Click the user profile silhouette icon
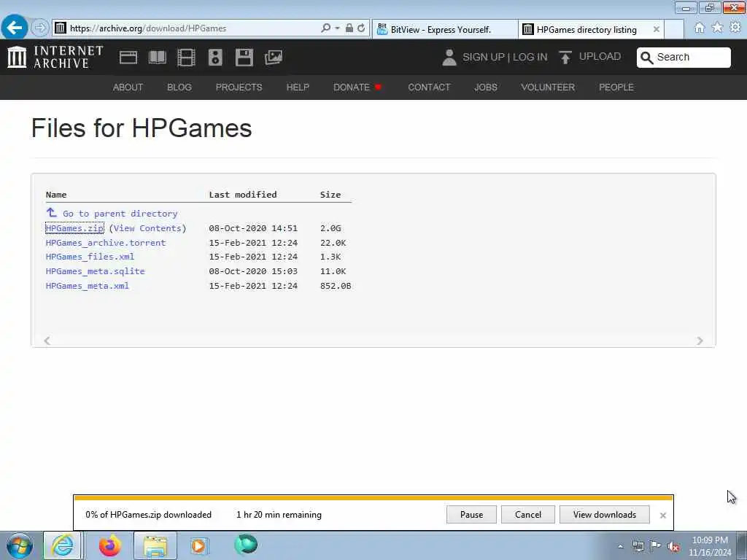Image resolution: width=747 pixels, height=560 pixels. point(449,57)
